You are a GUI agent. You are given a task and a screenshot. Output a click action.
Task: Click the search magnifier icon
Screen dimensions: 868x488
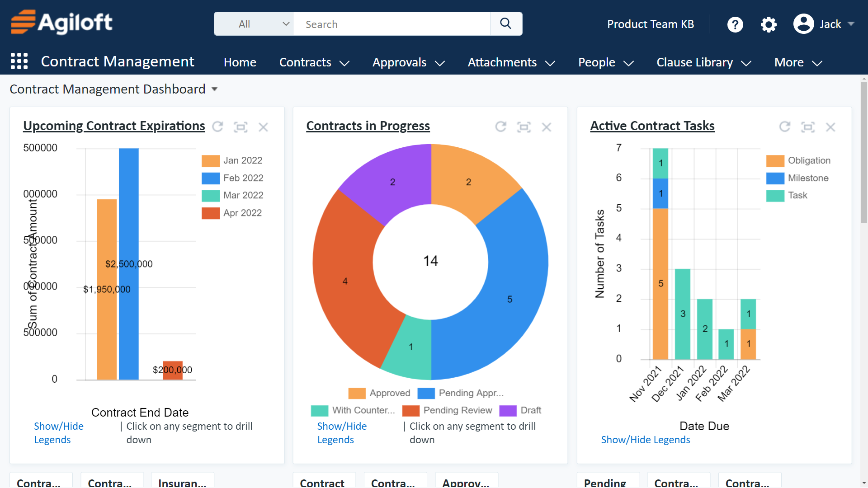tap(506, 23)
